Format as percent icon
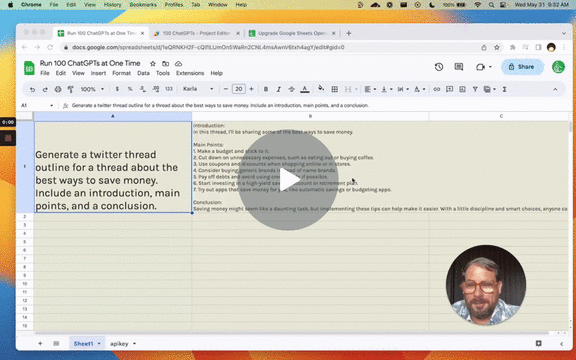The width and height of the screenshot is (576, 360). [130, 89]
